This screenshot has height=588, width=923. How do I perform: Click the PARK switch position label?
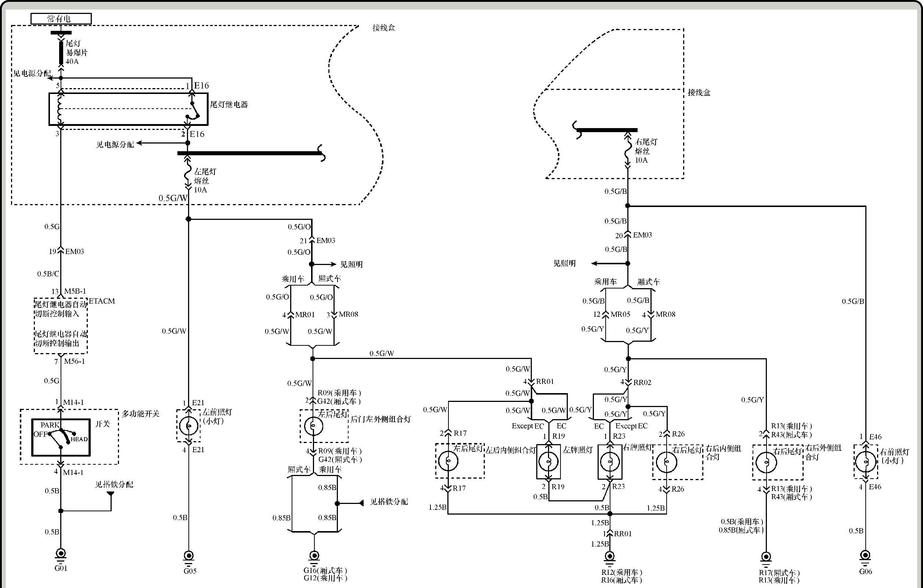(x=50, y=425)
